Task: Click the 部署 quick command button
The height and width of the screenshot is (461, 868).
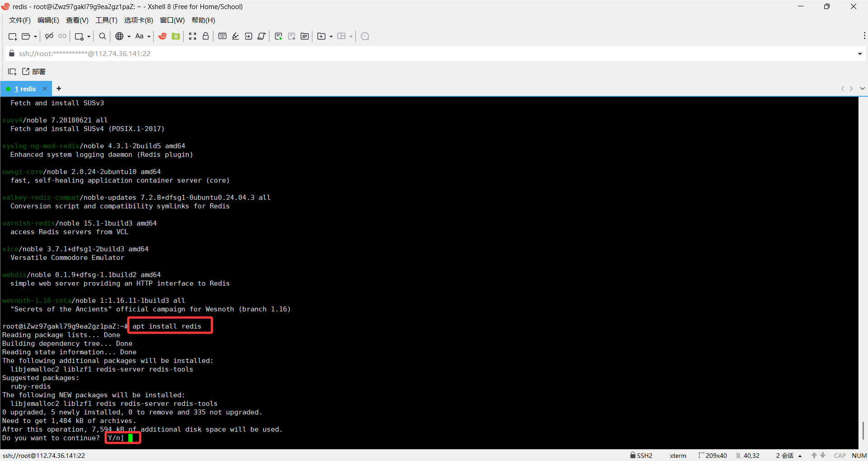Action: click(34, 71)
